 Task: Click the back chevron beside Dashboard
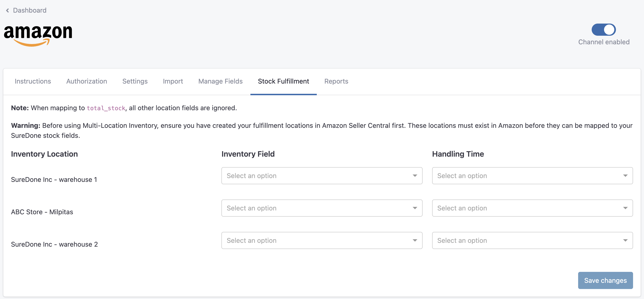pyautogui.click(x=8, y=10)
